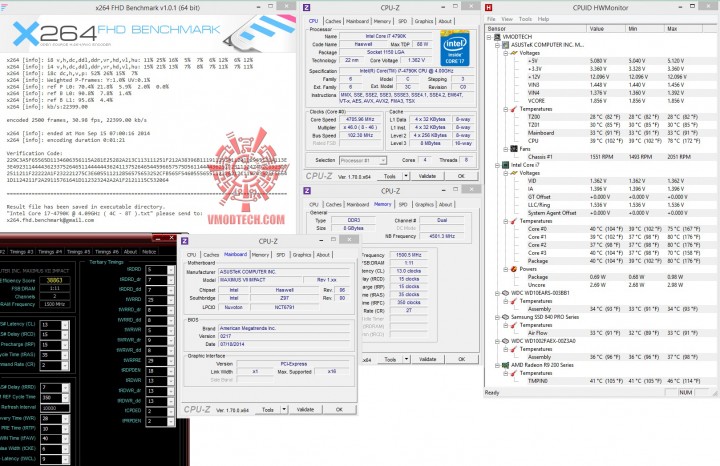Select the TMPIN0 temperature row
The height and width of the screenshot is (466, 720).
[x=601, y=381]
